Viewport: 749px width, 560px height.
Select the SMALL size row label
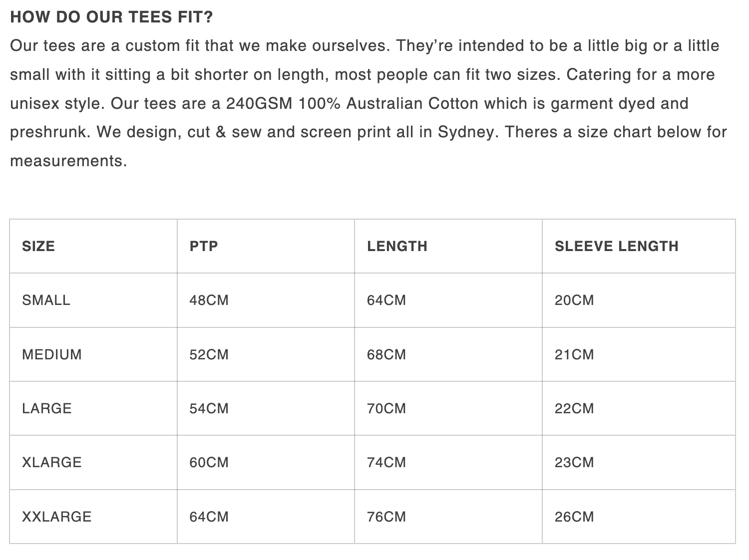(46, 300)
